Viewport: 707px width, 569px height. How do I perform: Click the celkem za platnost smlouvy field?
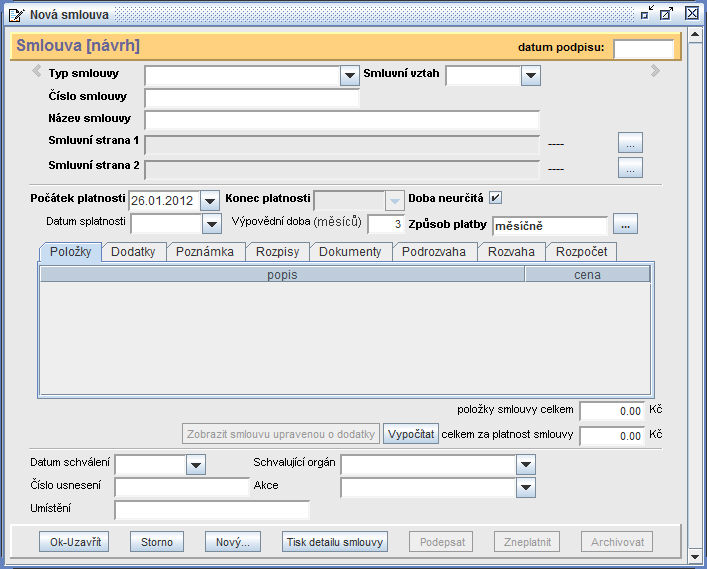point(612,436)
